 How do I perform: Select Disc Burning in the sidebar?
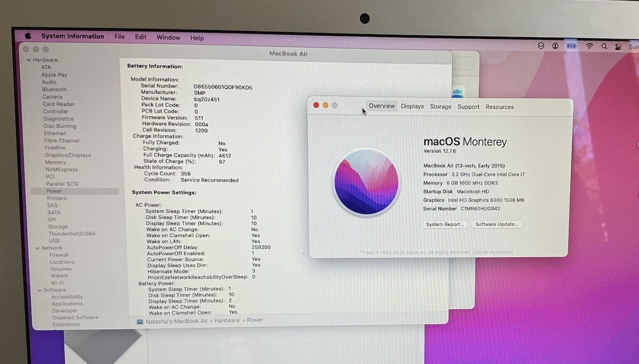click(60, 126)
